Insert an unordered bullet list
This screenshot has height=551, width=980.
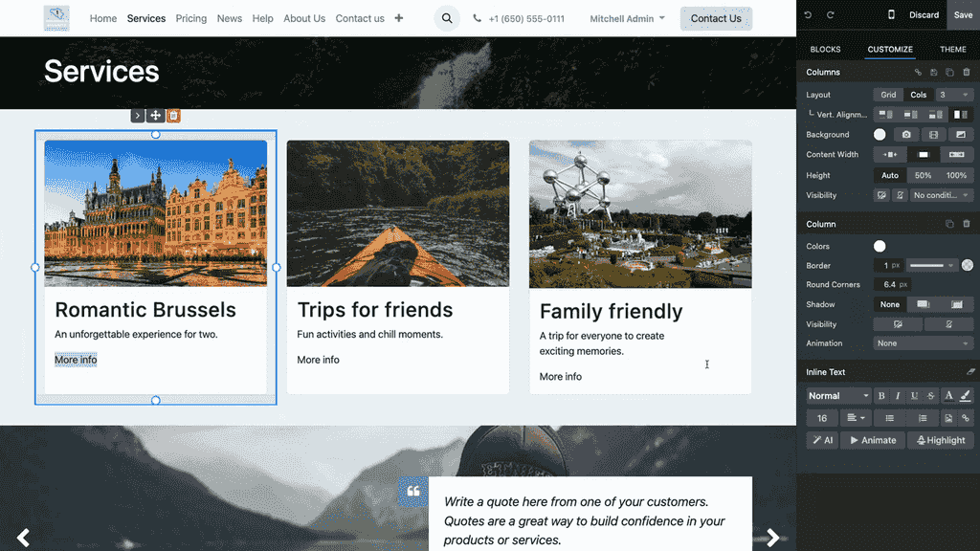889,418
